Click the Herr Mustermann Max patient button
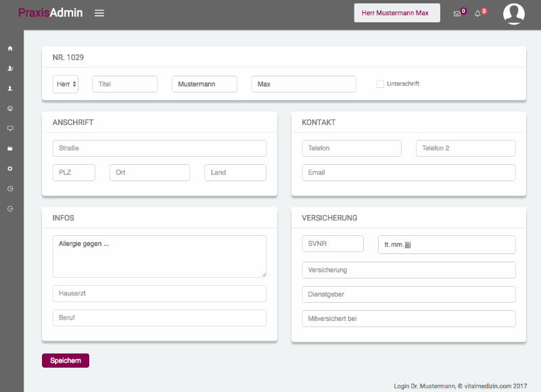541x392 pixels. (397, 13)
